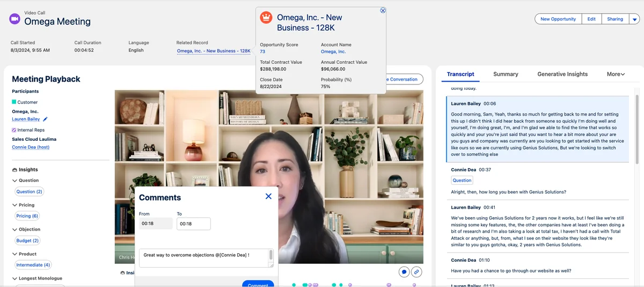Click the purple Internal Reps legend square
The height and width of the screenshot is (287, 644).
tap(14, 130)
